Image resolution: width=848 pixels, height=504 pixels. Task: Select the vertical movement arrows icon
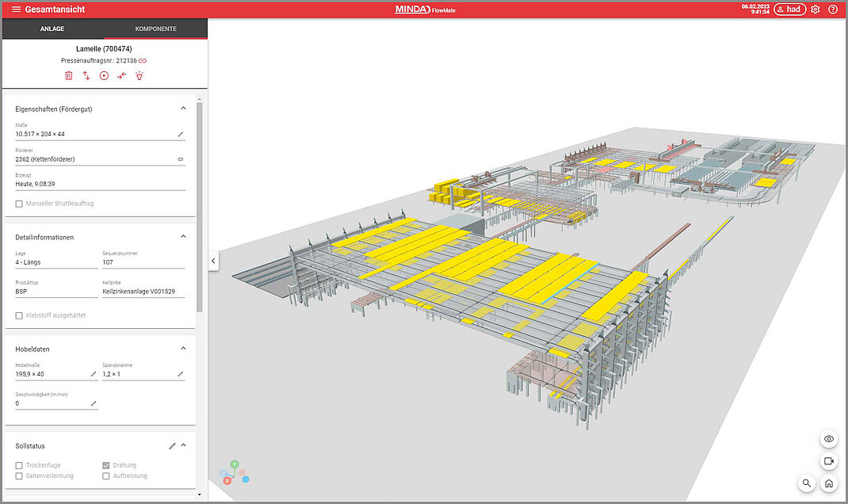click(86, 75)
